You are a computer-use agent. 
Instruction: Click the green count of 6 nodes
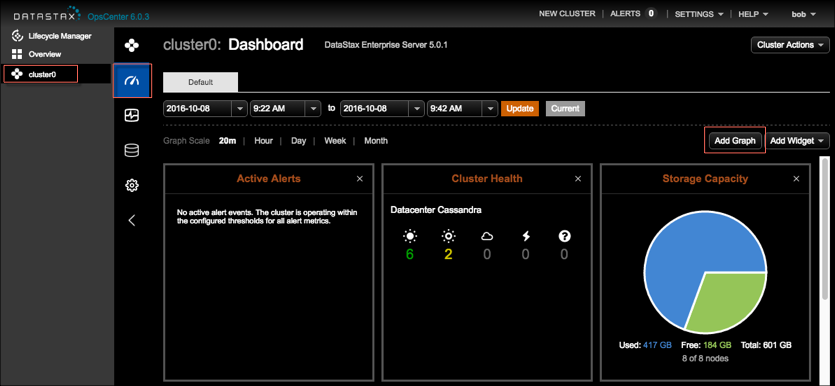tap(410, 254)
